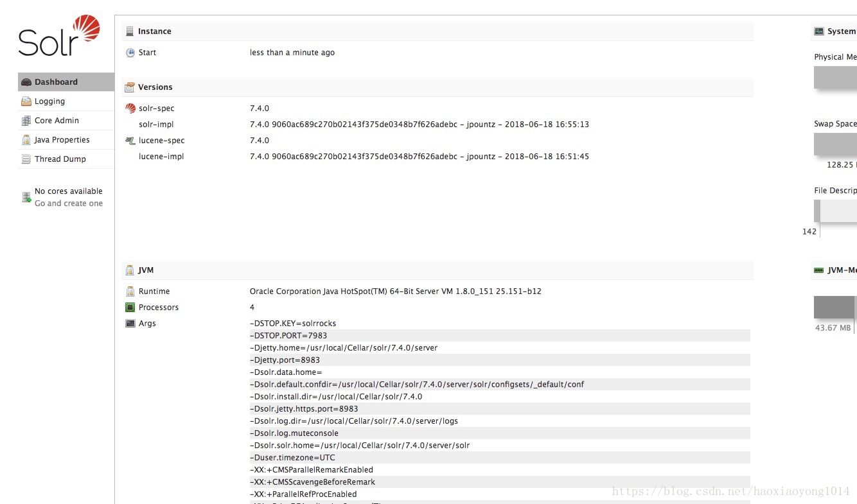Click the solr-spec version 7.4.0 value
The height and width of the screenshot is (504, 857).
pyautogui.click(x=260, y=109)
